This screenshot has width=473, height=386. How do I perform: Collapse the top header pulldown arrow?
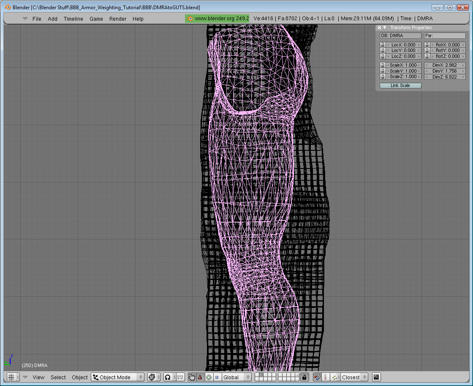25,19
